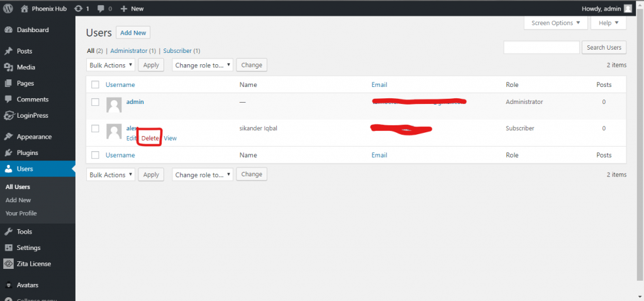Open the bottom Bulk Actions dropdown

point(111,174)
